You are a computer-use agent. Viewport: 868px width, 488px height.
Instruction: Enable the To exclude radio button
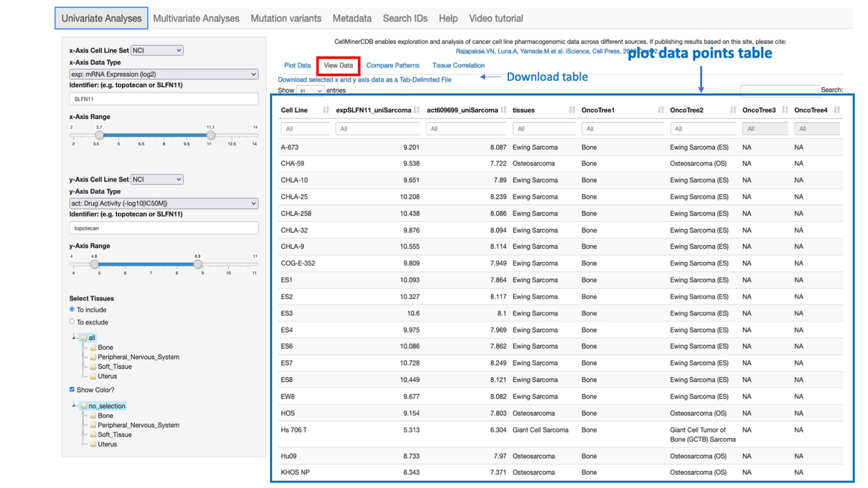71,322
